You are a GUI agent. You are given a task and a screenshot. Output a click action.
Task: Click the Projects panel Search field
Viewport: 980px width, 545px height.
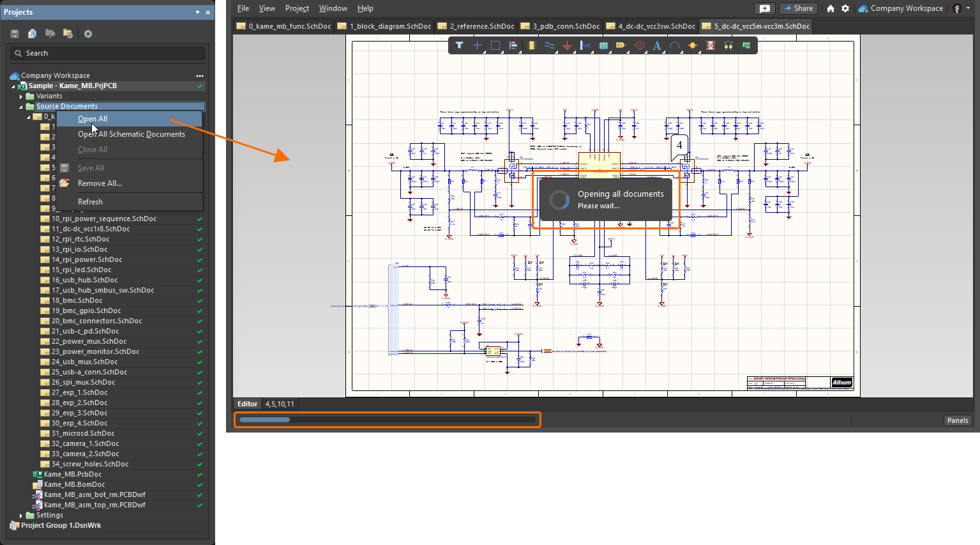(x=109, y=53)
